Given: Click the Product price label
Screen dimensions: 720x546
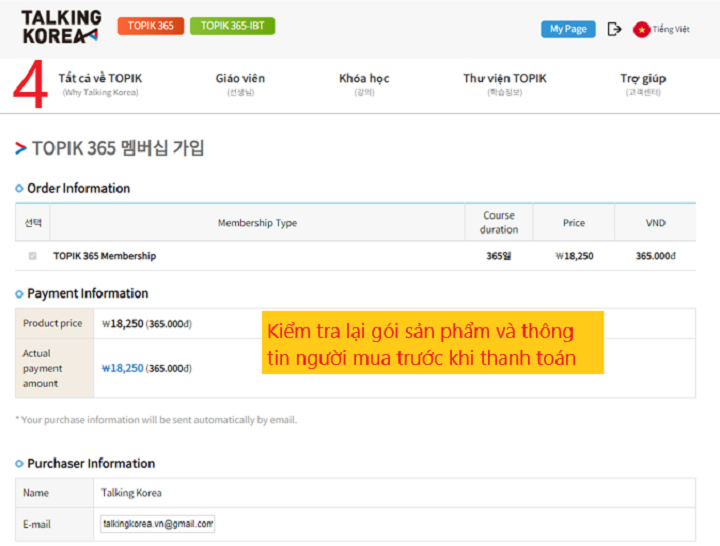Looking at the screenshot, I should tap(53, 323).
